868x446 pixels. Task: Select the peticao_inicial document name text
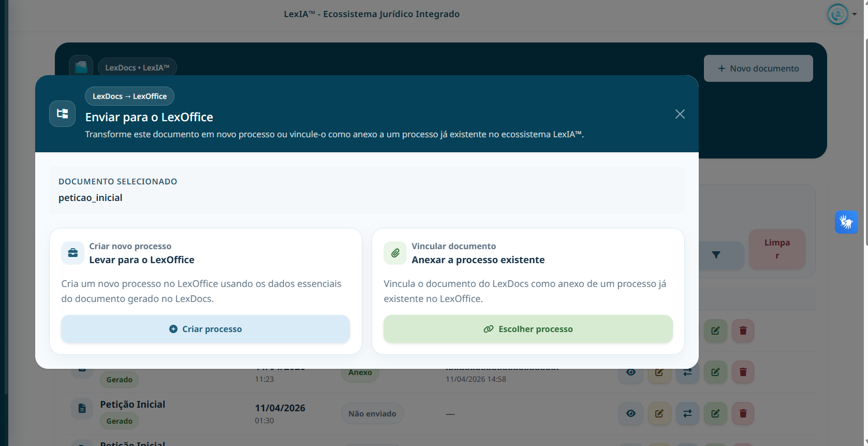91,198
